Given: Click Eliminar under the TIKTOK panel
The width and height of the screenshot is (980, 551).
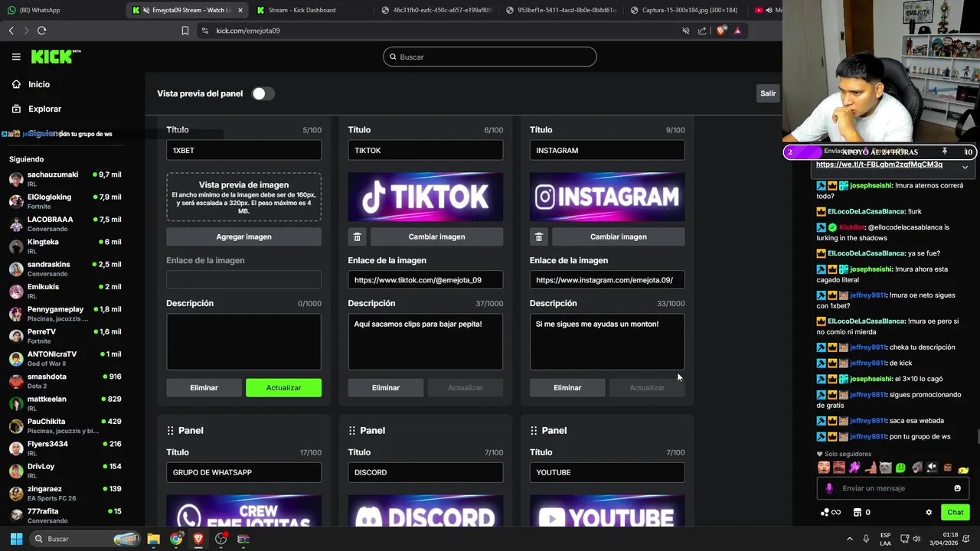Looking at the screenshot, I should tap(386, 388).
